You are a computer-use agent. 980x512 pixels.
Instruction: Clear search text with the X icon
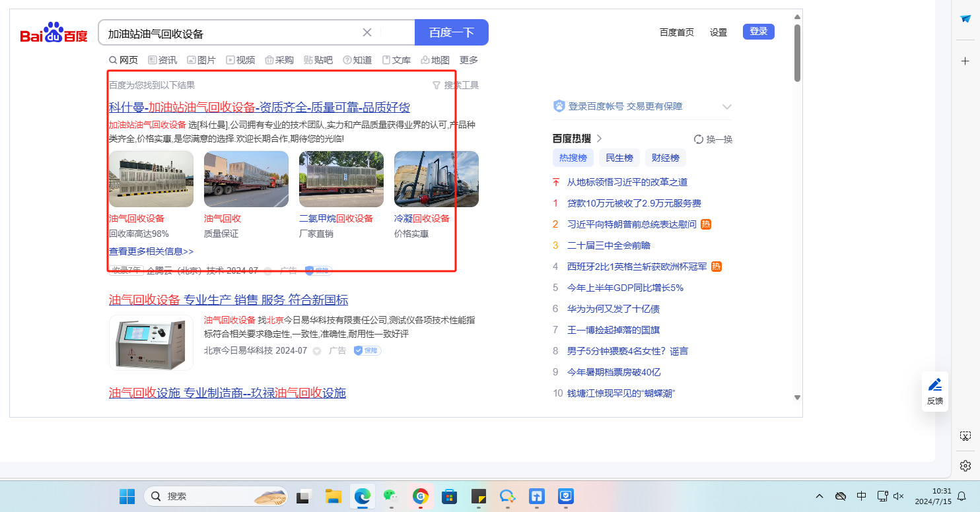(367, 32)
